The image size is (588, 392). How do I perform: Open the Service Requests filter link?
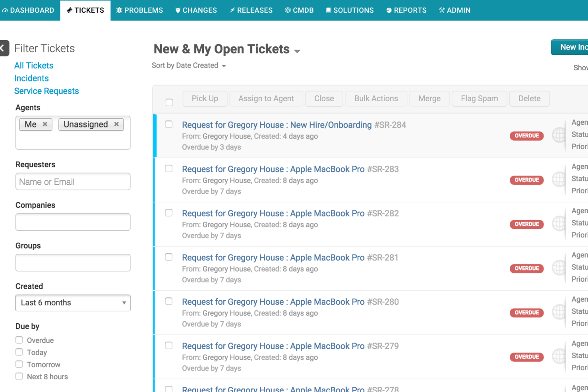point(46,91)
